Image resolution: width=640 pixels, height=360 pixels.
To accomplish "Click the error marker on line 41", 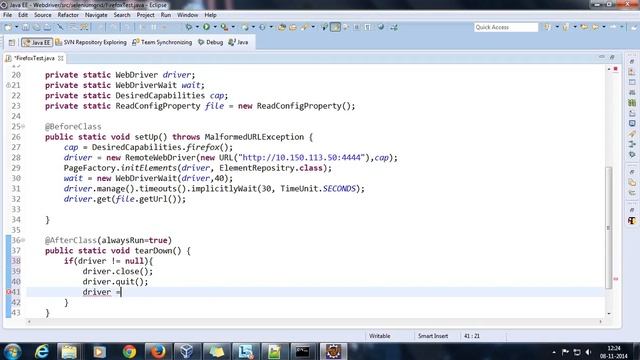I will pos(9,292).
